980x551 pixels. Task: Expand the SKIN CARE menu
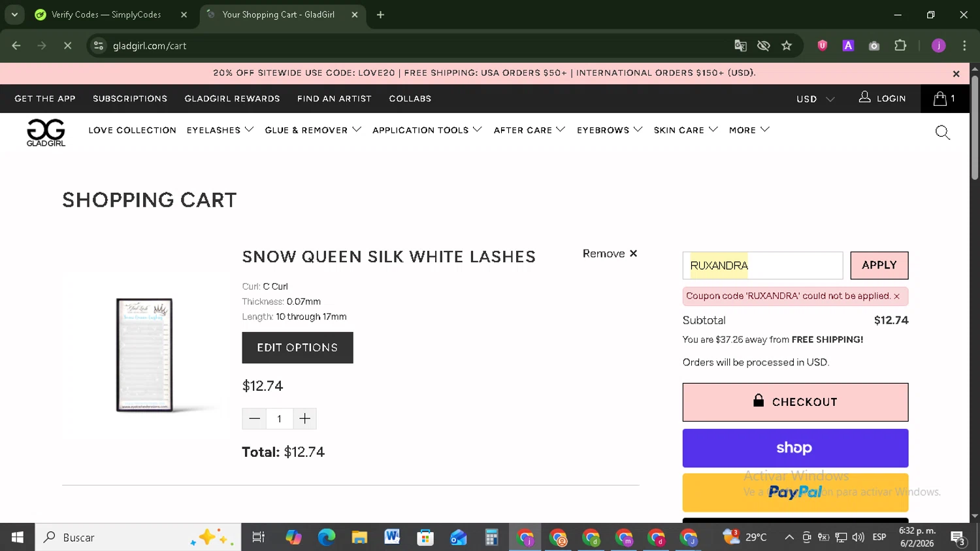click(685, 130)
